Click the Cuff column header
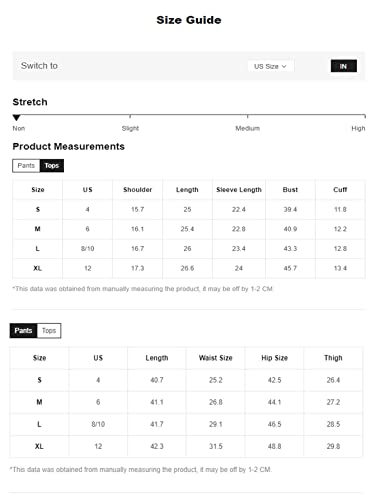 (340, 190)
